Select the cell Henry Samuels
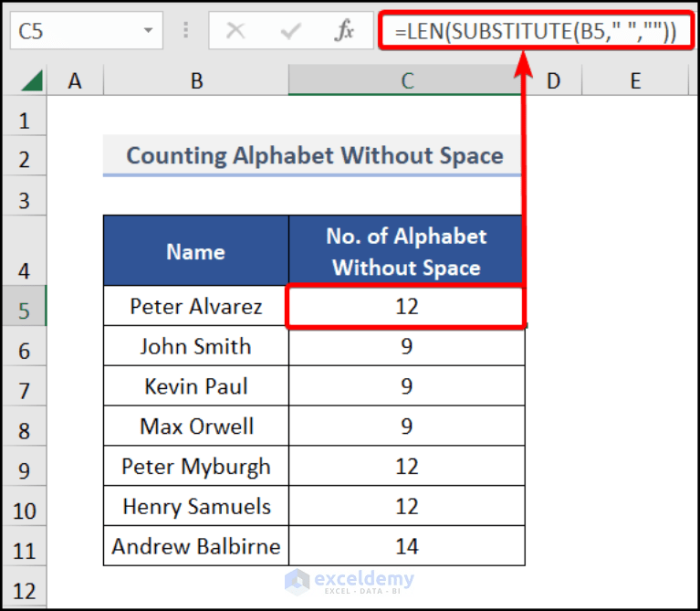The image size is (700, 611). click(196, 506)
